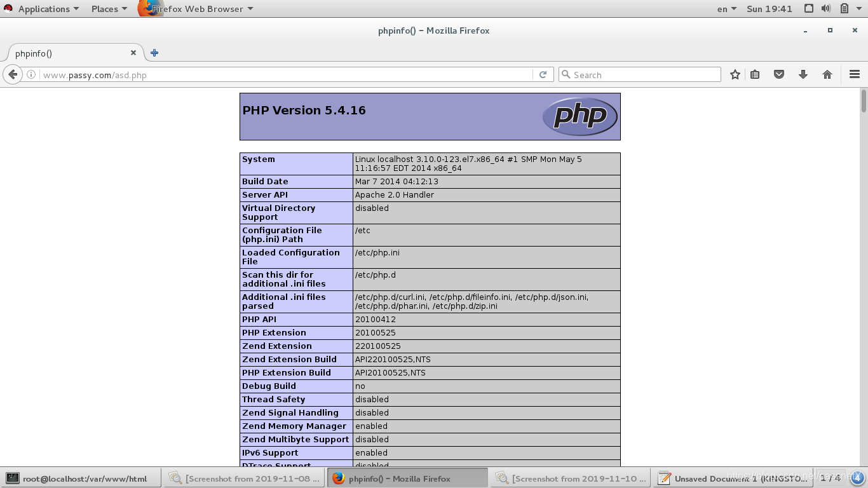The width and height of the screenshot is (868, 488).
Task: Open the display settings tray icon
Action: coord(808,8)
